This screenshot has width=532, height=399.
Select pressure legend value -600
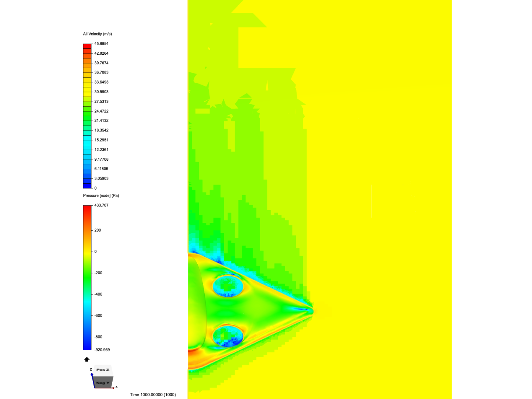click(98, 316)
